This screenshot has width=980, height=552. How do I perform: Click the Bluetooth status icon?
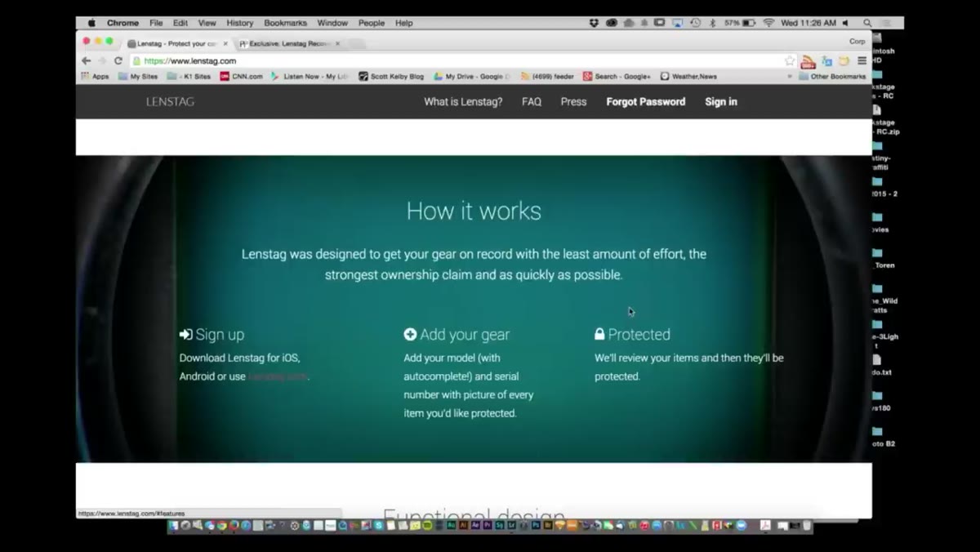click(712, 23)
